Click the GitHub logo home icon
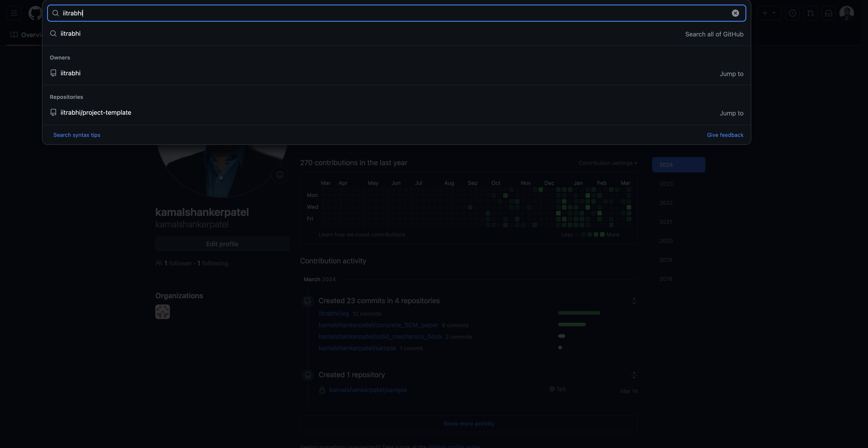Viewport: 868px width, 448px height. tap(35, 13)
